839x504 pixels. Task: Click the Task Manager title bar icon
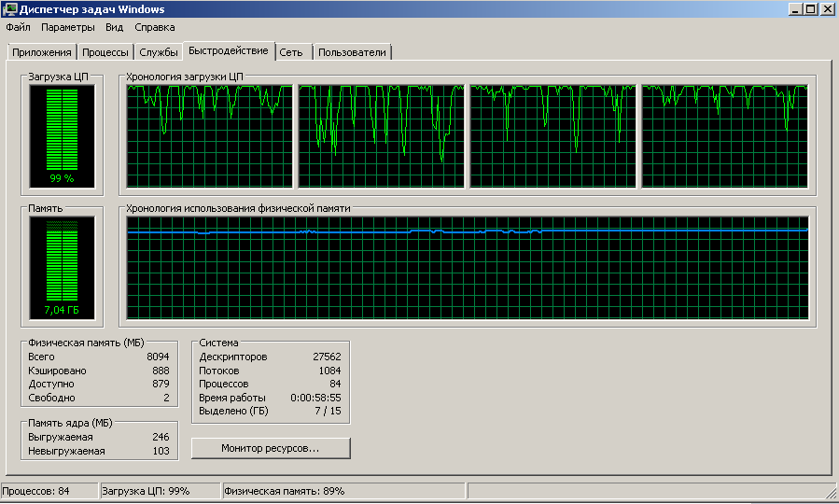(9, 9)
